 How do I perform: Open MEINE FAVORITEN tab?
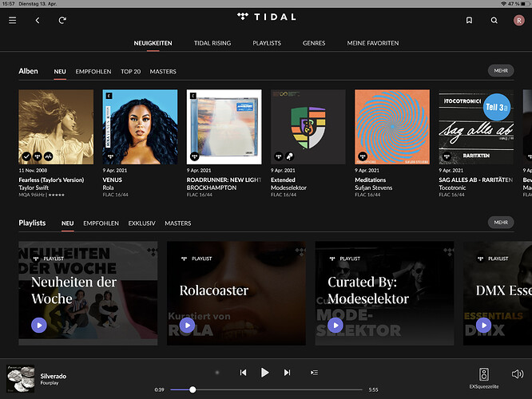click(373, 43)
